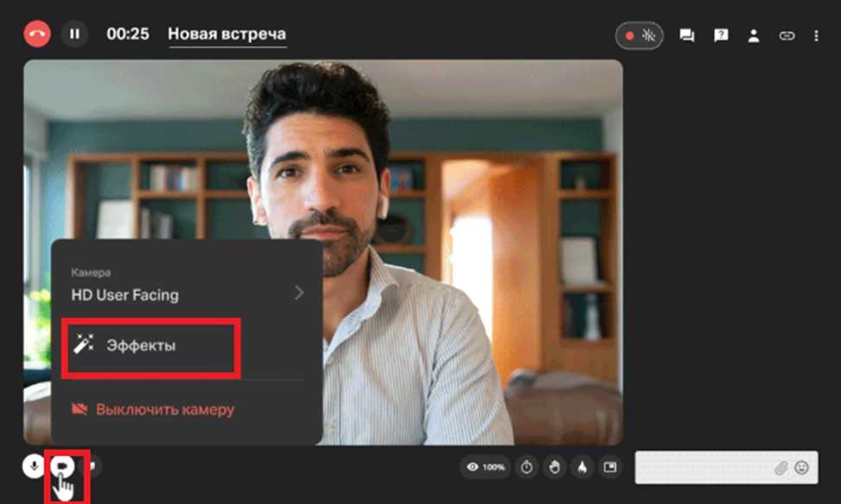
Task: Toggle the microphone on or off
Action: click(x=34, y=466)
